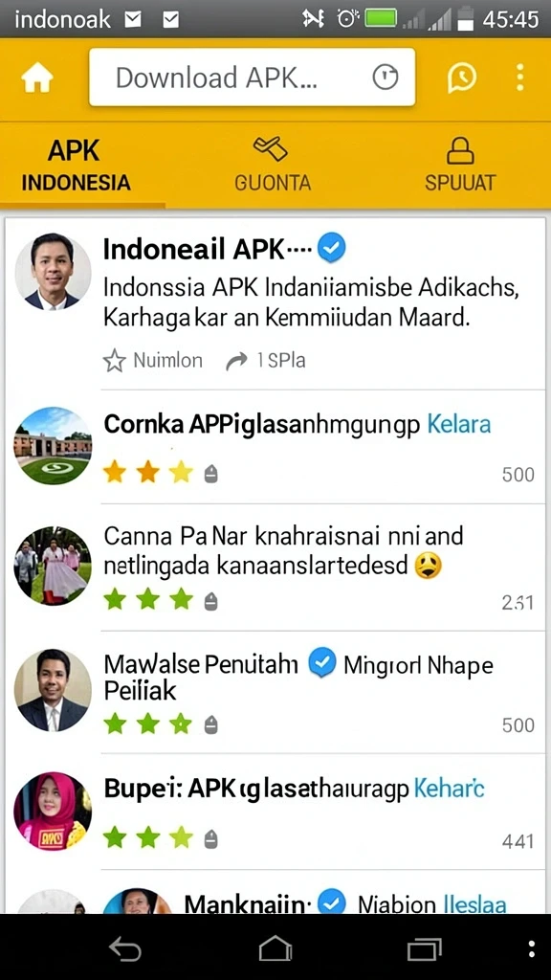
Task: Open the Kelara link
Action: [x=458, y=425]
